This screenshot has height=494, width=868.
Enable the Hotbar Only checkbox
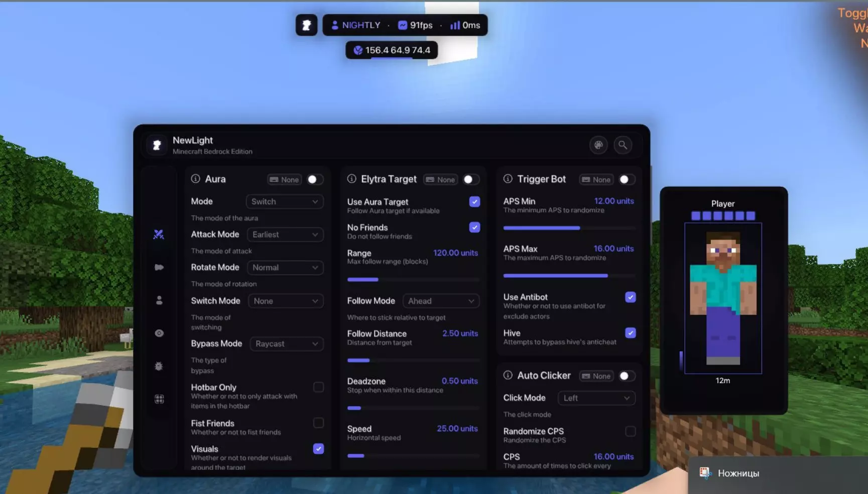coord(318,387)
